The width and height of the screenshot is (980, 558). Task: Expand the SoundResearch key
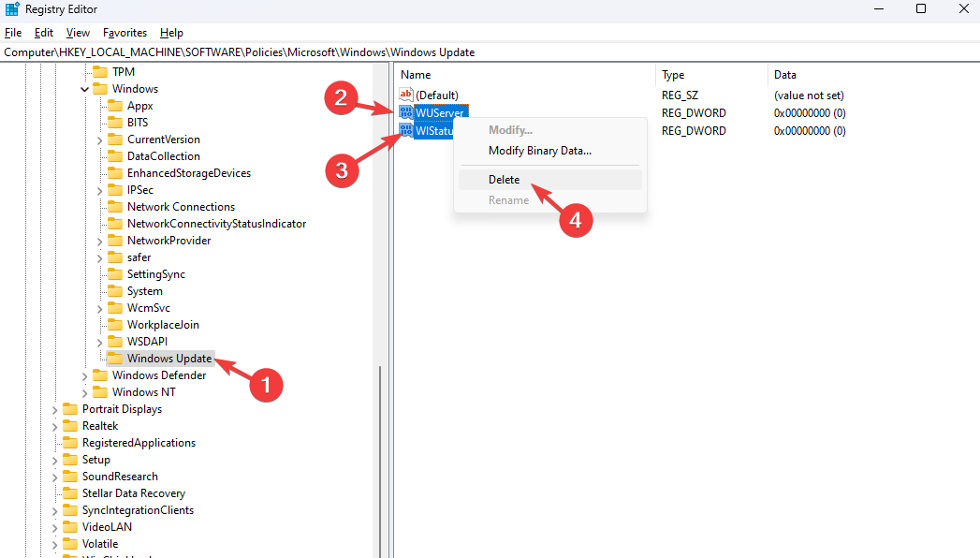pos(54,477)
